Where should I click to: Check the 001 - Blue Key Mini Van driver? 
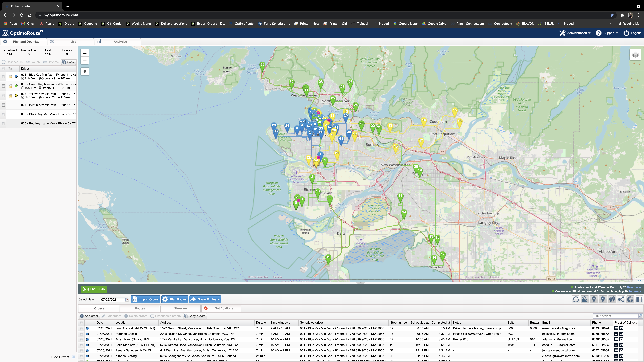click(3, 76)
